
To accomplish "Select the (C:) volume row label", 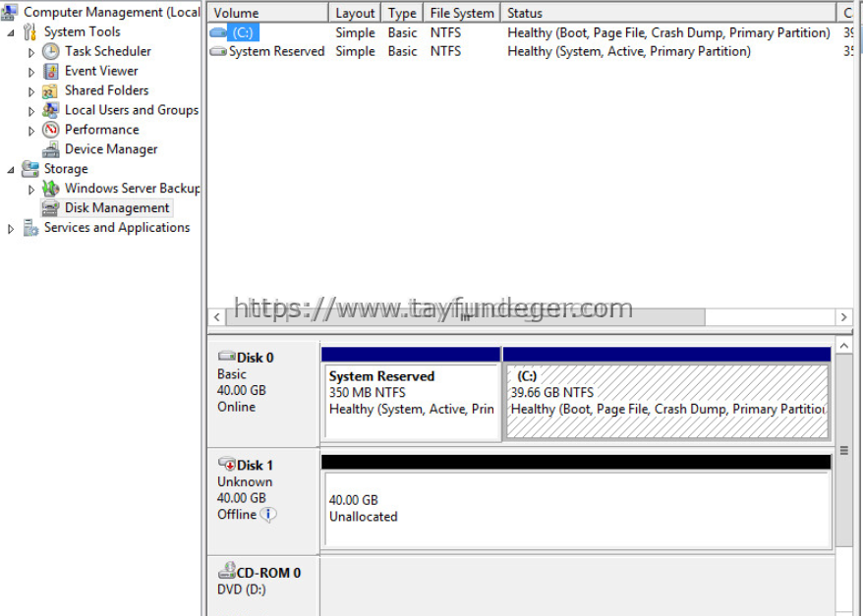I will [243, 32].
